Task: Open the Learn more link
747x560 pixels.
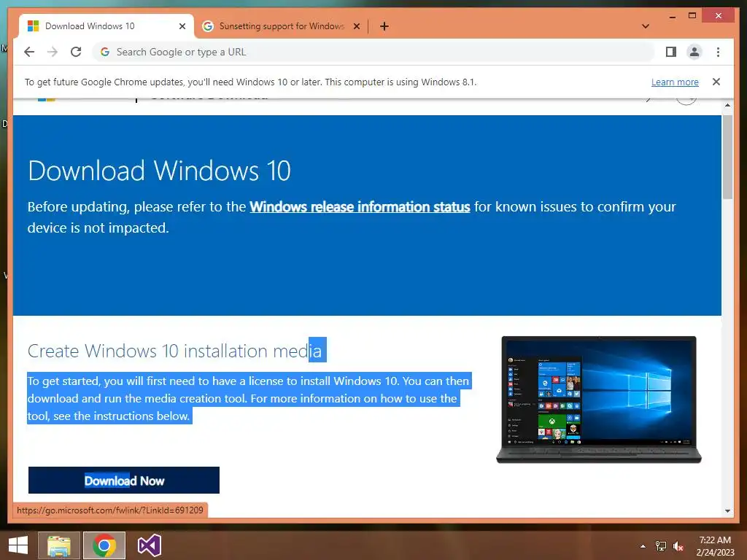Action: [675, 82]
